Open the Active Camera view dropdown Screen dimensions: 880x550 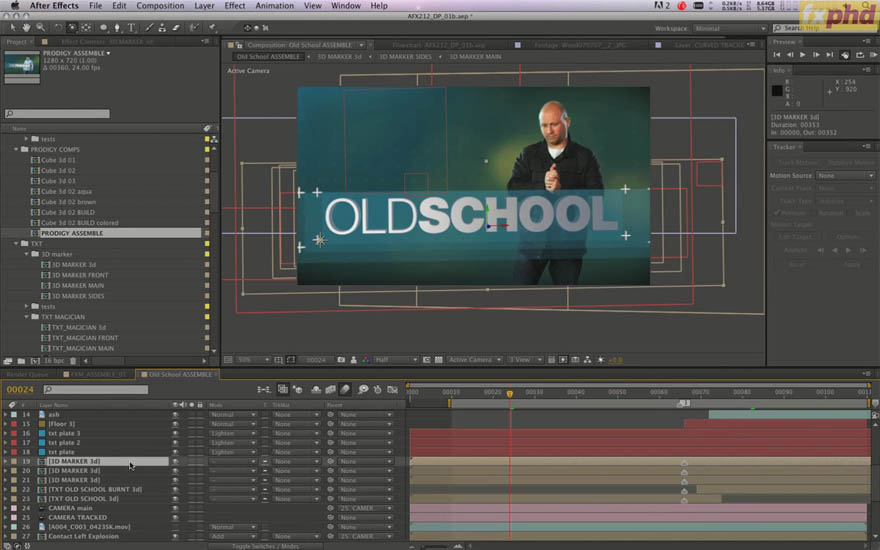(474, 360)
